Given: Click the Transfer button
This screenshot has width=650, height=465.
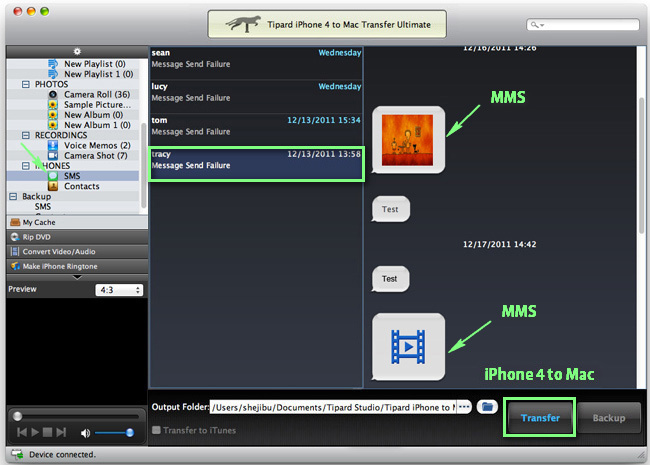Looking at the screenshot, I should pyautogui.click(x=540, y=418).
